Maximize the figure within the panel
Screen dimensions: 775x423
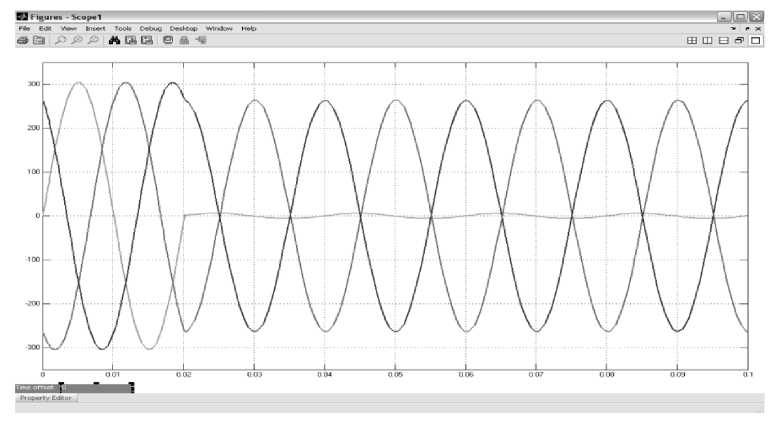click(x=755, y=41)
